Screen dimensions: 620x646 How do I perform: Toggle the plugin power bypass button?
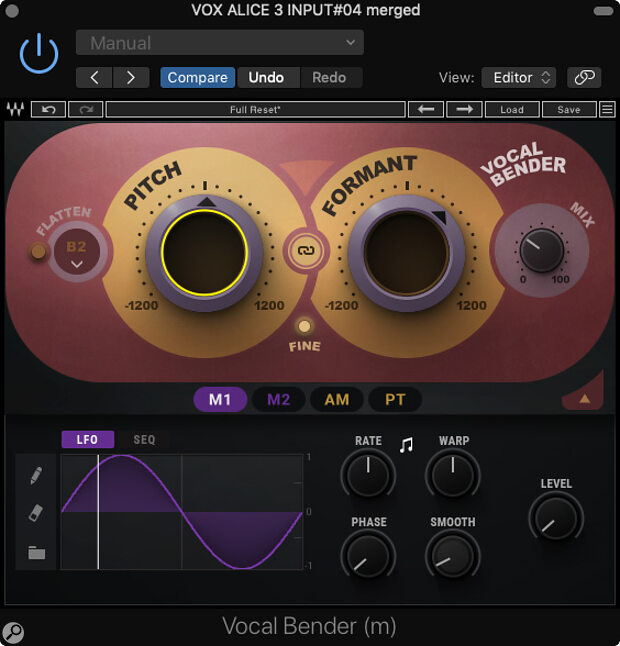tap(39, 53)
